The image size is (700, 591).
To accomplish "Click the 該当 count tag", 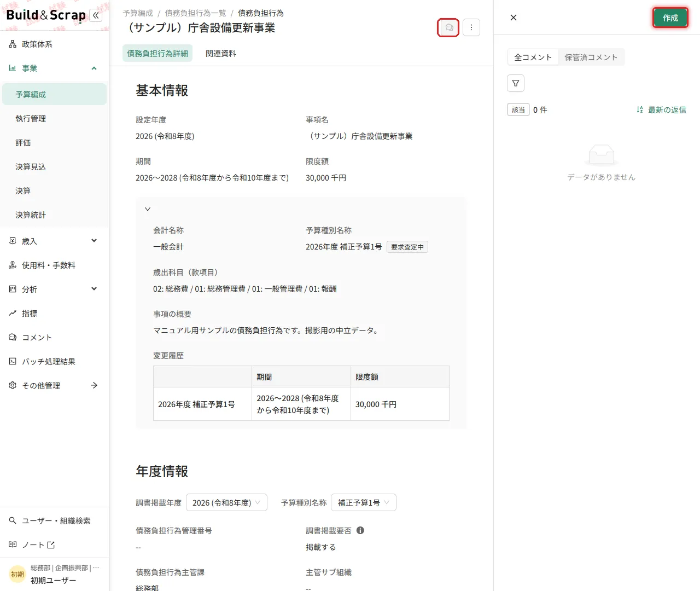I will [x=518, y=110].
